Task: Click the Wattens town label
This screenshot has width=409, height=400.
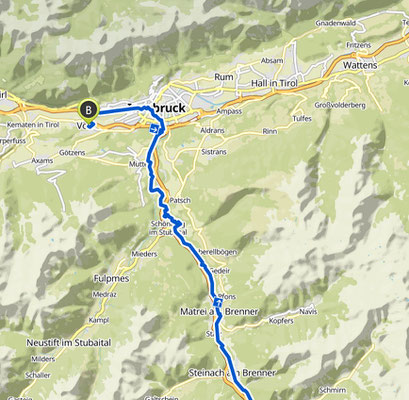Action: [x=360, y=65]
